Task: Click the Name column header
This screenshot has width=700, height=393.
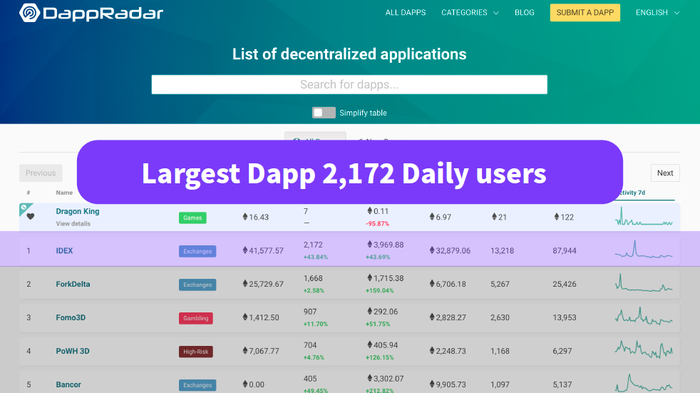Action: tap(64, 192)
